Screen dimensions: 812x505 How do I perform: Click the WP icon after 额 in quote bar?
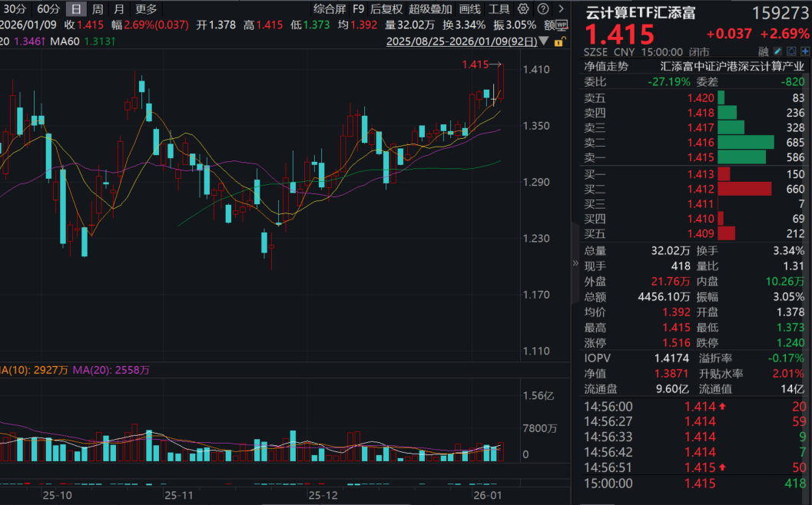click(x=562, y=24)
